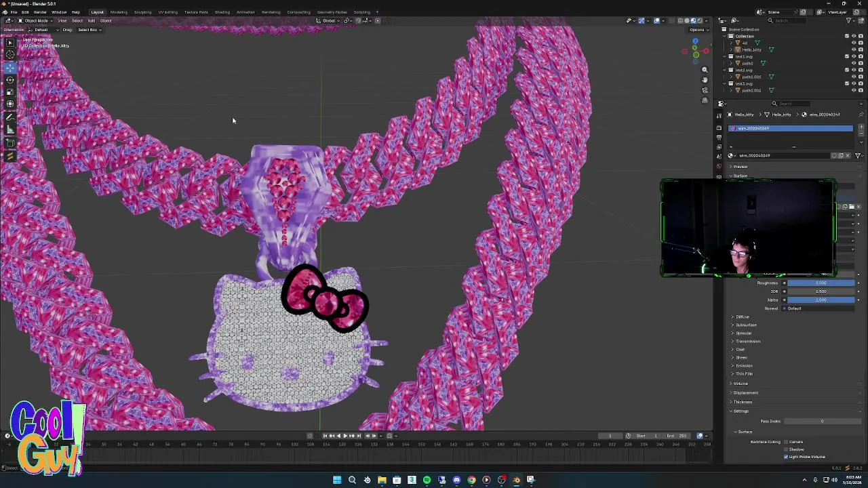The width and height of the screenshot is (868, 488).
Task: Activate the Rotate tool
Action: pos(10,80)
